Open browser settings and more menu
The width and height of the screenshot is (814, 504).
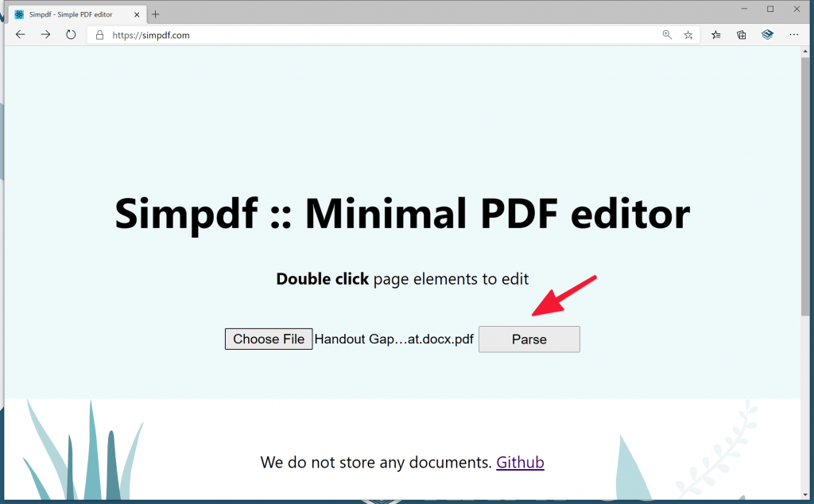pos(794,35)
